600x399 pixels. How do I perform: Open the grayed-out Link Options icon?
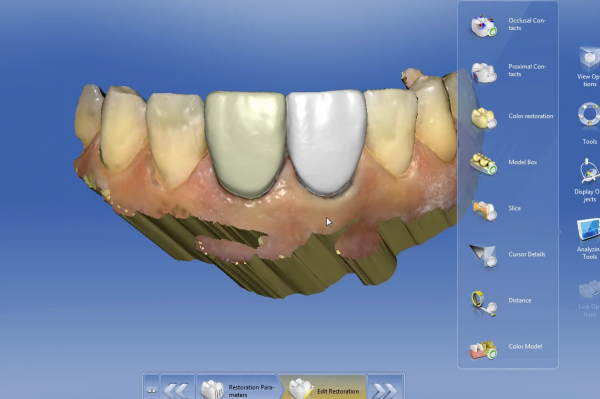tap(589, 298)
